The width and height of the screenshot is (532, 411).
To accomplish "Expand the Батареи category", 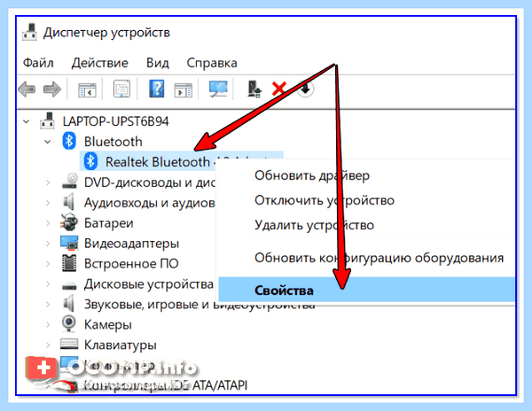I will click(48, 223).
